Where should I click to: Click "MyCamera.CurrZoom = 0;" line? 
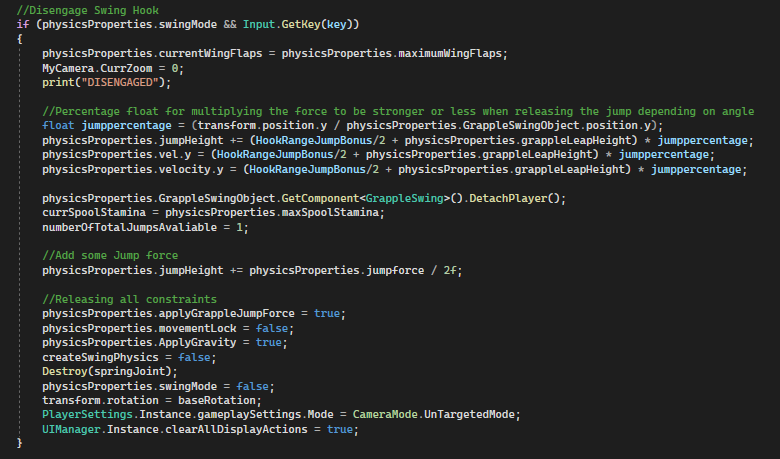click(113, 68)
